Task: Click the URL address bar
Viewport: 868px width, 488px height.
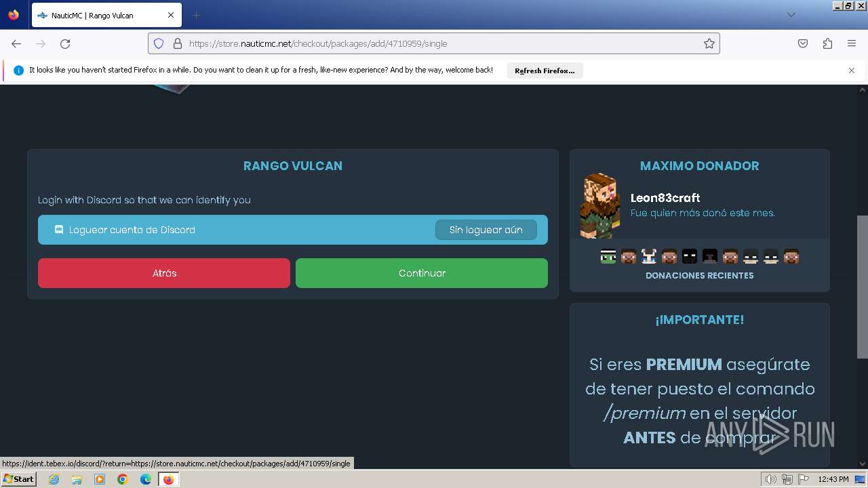Action: [x=434, y=43]
